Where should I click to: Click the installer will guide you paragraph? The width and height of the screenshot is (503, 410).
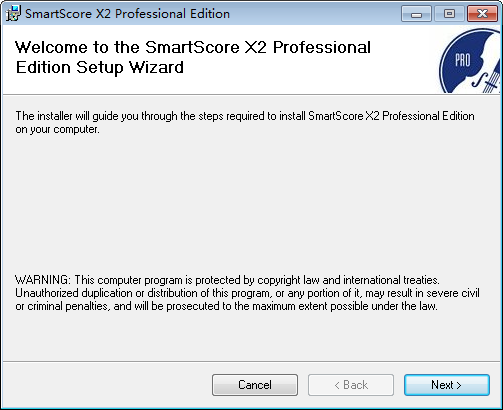[245, 123]
